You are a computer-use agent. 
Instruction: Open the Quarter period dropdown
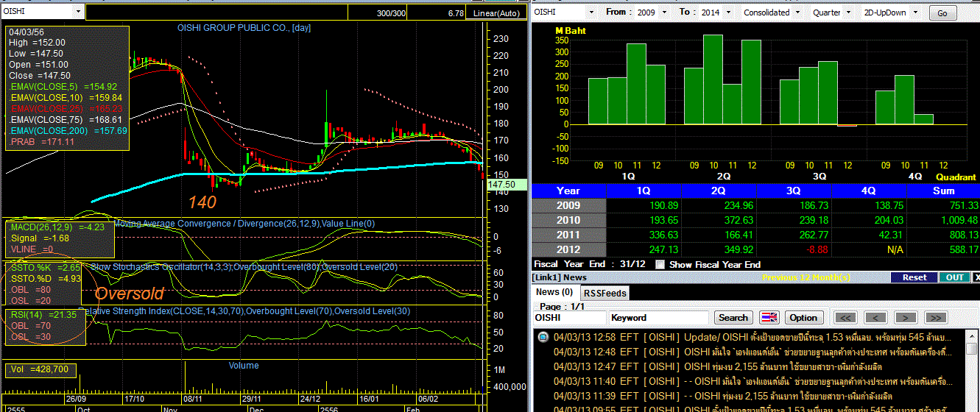[x=847, y=13]
